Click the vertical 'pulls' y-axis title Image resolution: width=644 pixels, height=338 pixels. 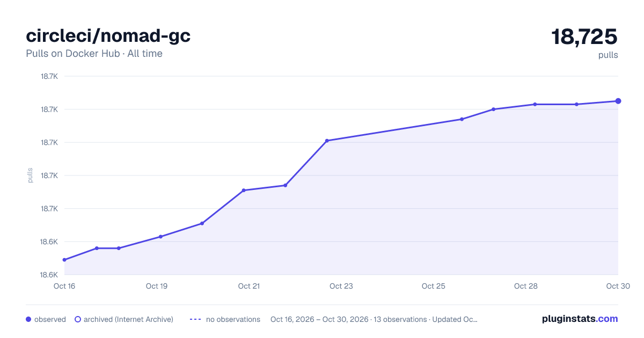coord(31,175)
